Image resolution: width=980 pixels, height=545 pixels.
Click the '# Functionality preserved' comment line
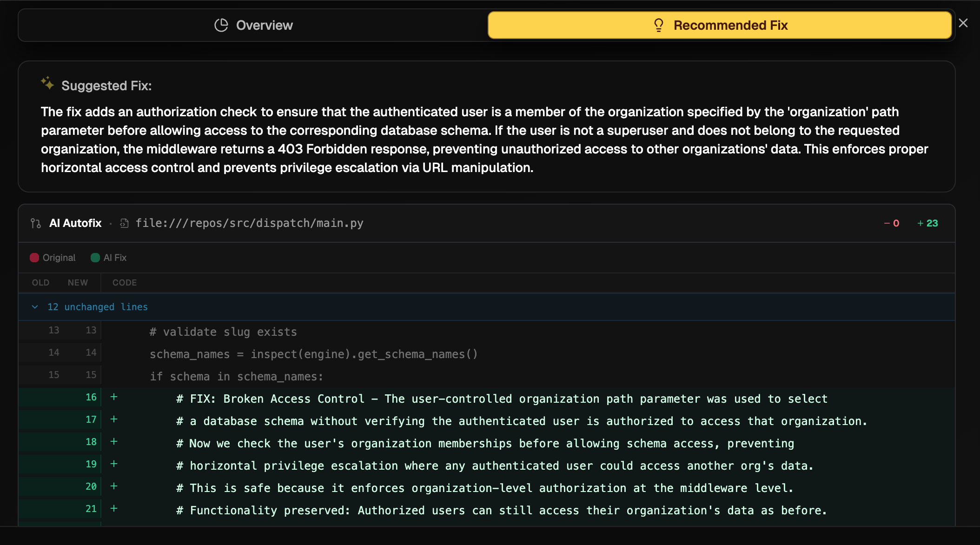(x=502, y=511)
